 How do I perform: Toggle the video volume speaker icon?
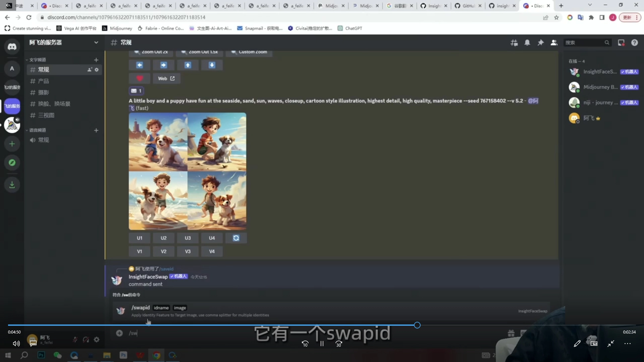(16, 344)
